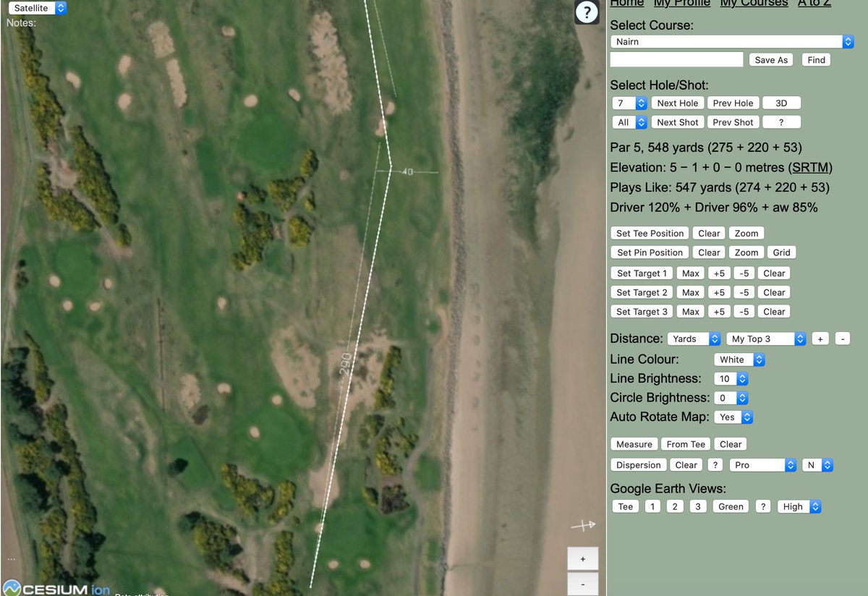Click the ? button beside Prev Shot

pyautogui.click(x=781, y=122)
